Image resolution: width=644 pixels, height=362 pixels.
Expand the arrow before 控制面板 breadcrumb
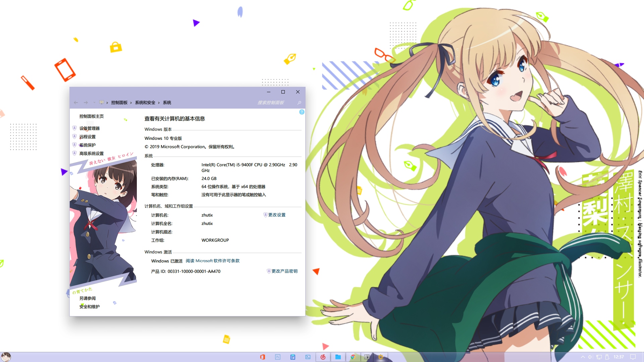point(107,103)
